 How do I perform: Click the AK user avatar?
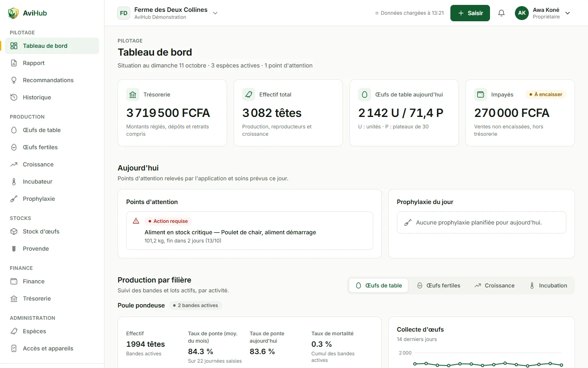click(522, 13)
